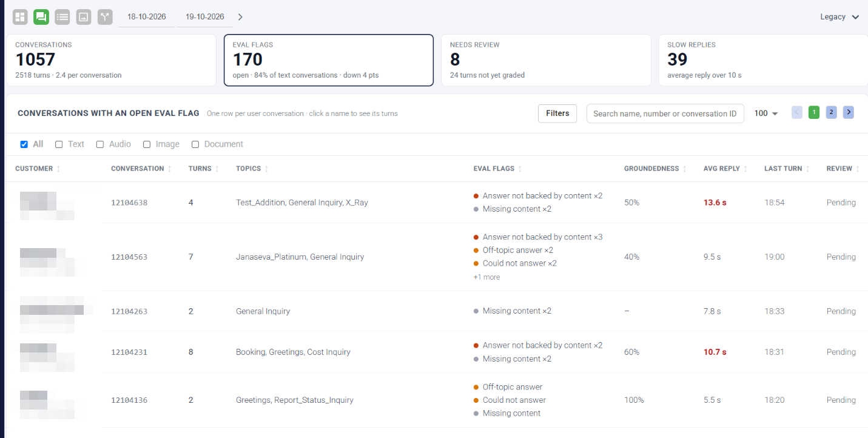Select the Needs Review summary card
Screen dimensions: 868x438
point(546,60)
